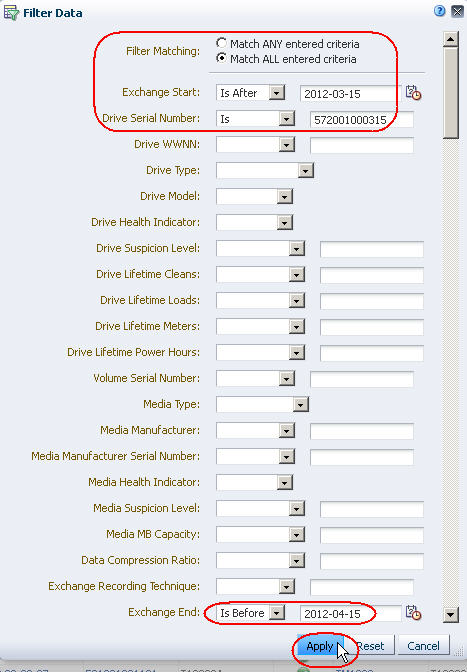Expand the Drive Health Indicator dropdown
Viewport: 467px width, 672px height.
254,222
